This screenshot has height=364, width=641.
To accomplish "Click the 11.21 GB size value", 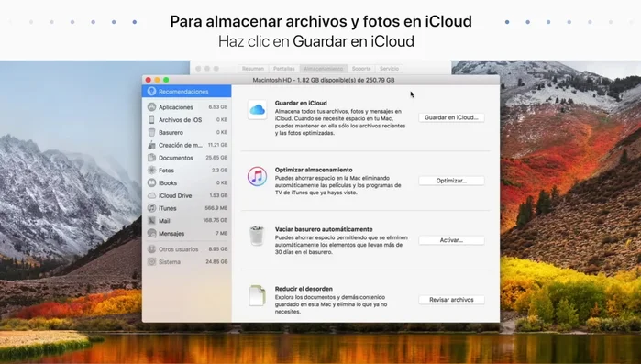I will point(218,145).
